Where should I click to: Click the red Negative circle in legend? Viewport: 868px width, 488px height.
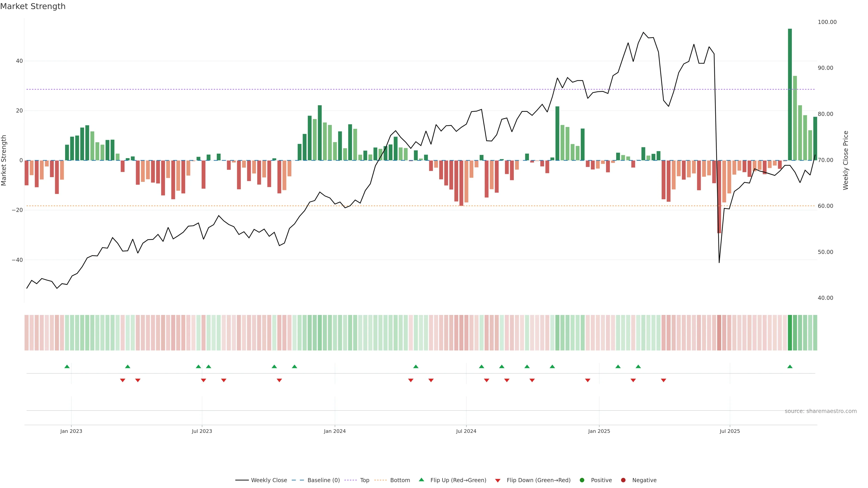tap(623, 480)
